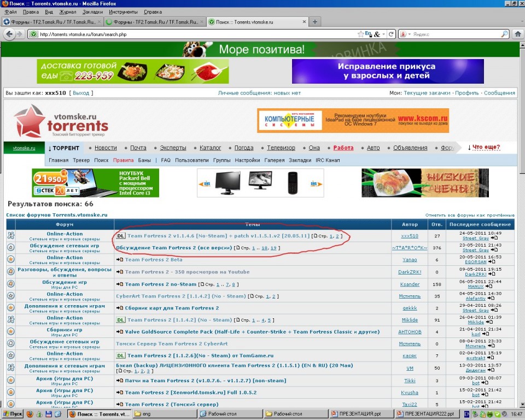This screenshot has height=420, width=525.
Task: Click the arrow icon before Valve GoldSource Complete Pack
Action: (120, 331)
